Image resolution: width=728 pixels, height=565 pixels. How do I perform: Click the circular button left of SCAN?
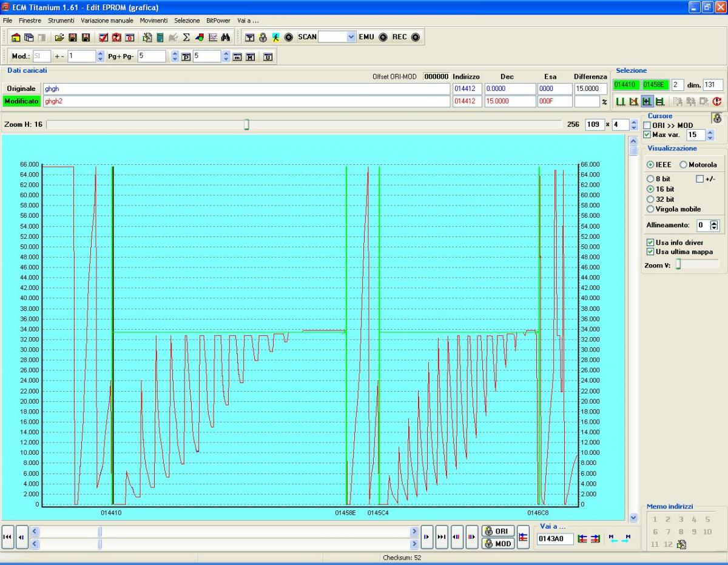289,38
